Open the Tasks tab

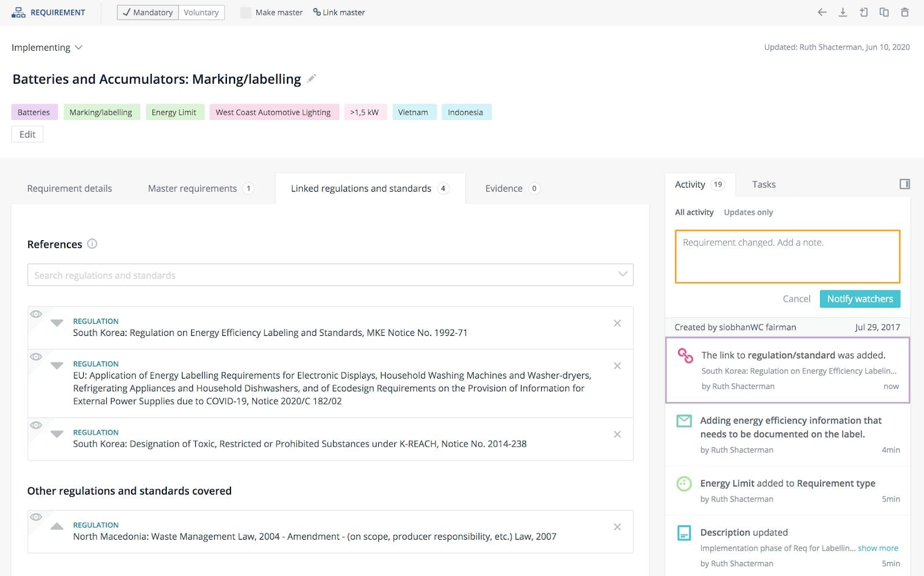click(x=763, y=184)
